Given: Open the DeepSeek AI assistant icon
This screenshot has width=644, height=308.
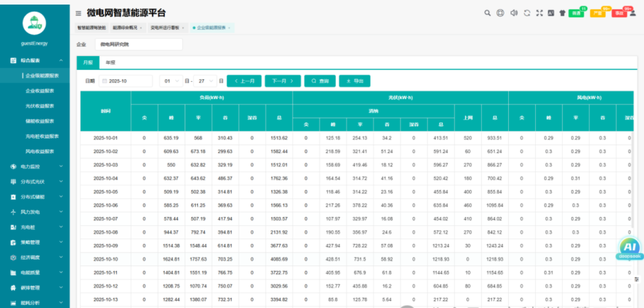Looking at the screenshot, I should pyautogui.click(x=629, y=248).
